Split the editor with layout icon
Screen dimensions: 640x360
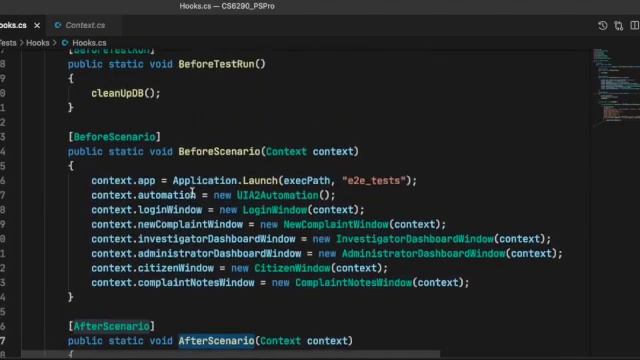[x=635, y=26]
